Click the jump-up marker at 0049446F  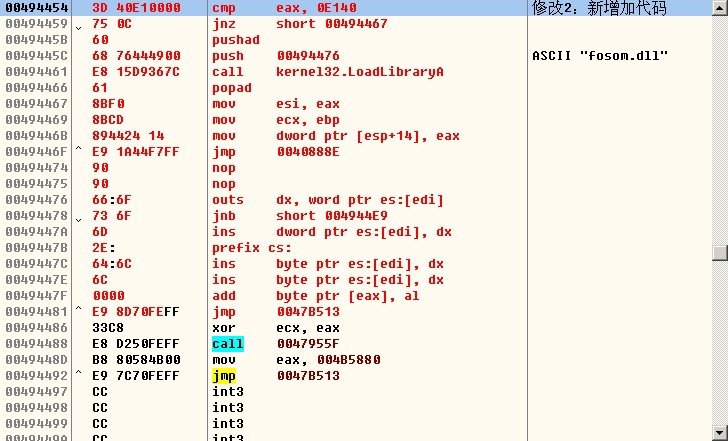pos(78,148)
